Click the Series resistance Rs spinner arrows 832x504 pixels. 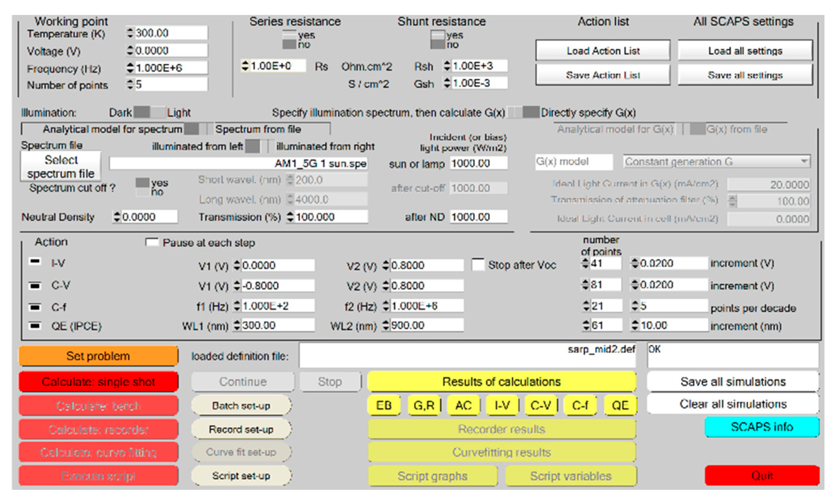tap(245, 66)
